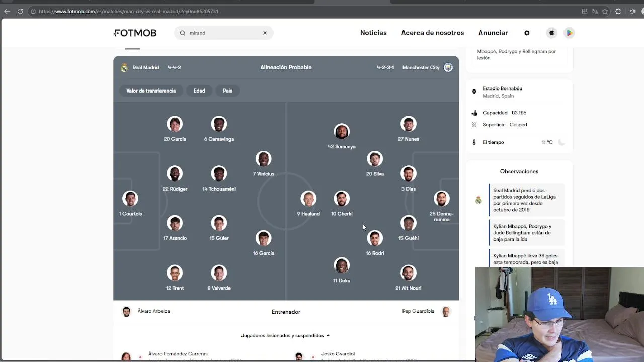This screenshot has height=362, width=644.
Task: Click the FotMob logo
Action: point(135,33)
